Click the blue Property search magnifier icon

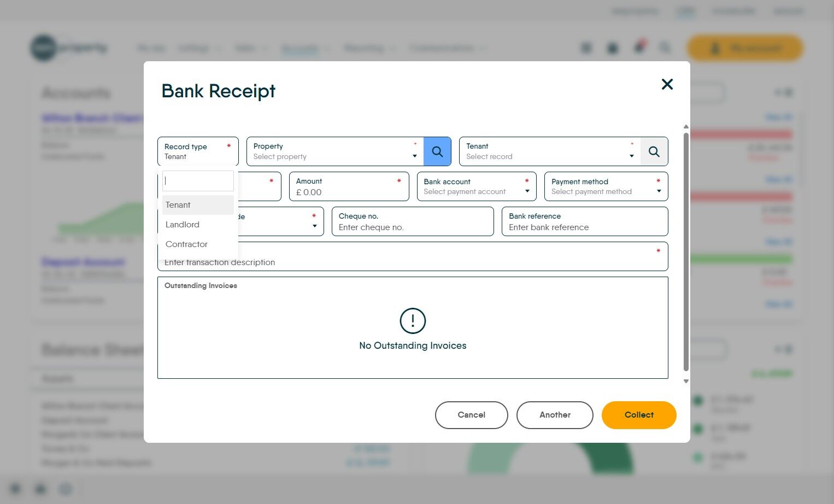pyautogui.click(x=437, y=151)
